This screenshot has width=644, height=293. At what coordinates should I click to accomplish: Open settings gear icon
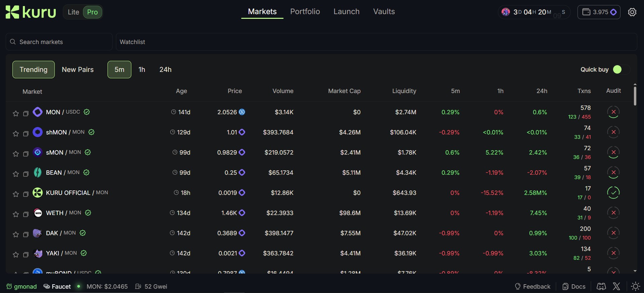point(632,12)
